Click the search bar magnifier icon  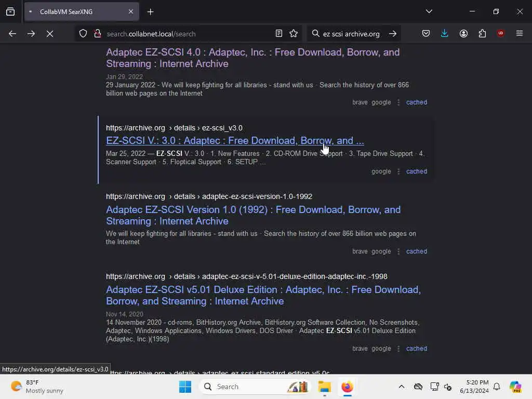315,34
